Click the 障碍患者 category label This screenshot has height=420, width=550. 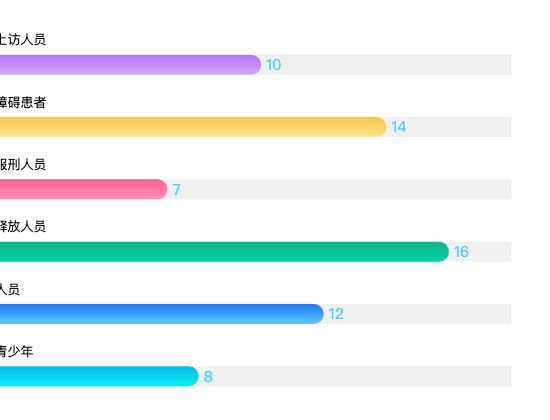[x=23, y=102]
